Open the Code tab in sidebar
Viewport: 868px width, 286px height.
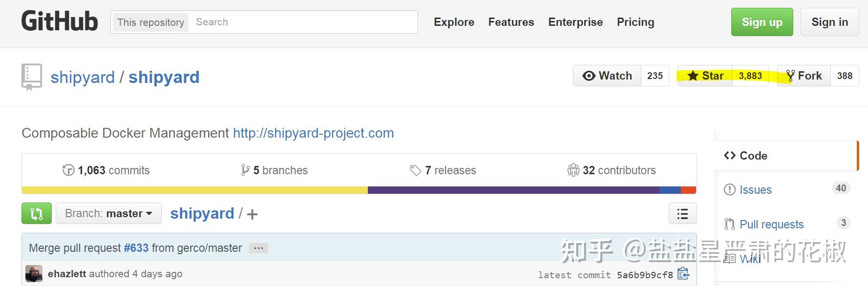pyautogui.click(x=753, y=156)
